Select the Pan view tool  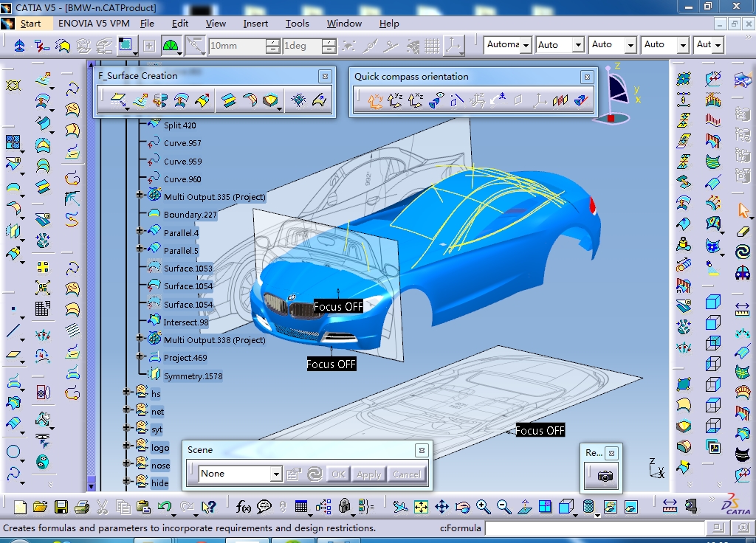(x=441, y=507)
